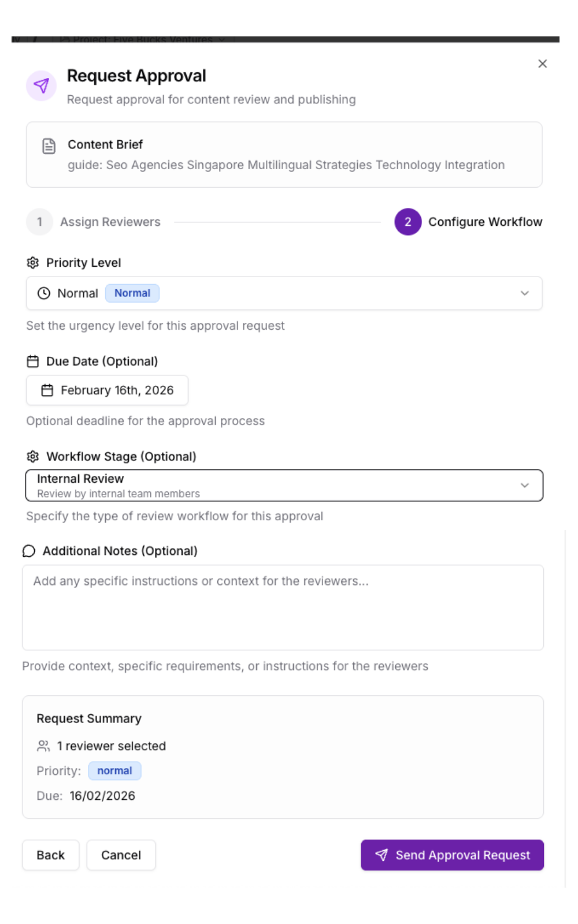Send Approval Request
This screenshot has height=924, width=578.
point(452,855)
